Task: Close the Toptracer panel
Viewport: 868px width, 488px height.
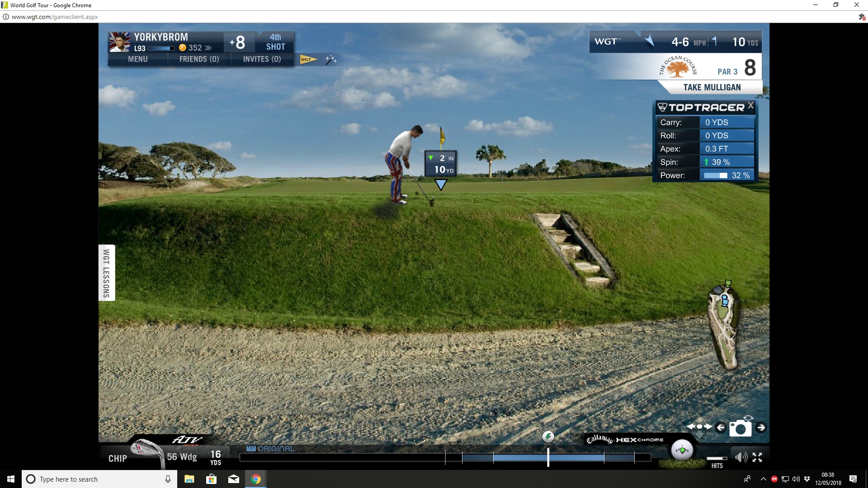Action: pyautogui.click(x=750, y=105)
